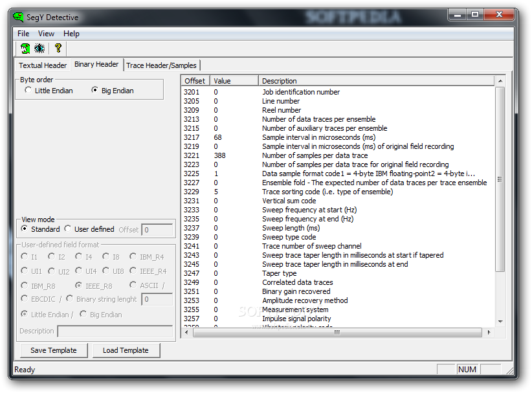The width and height of the screenshot is (532, 393).
Task: Select the I8 field format radio button
Action: point(111,257)
